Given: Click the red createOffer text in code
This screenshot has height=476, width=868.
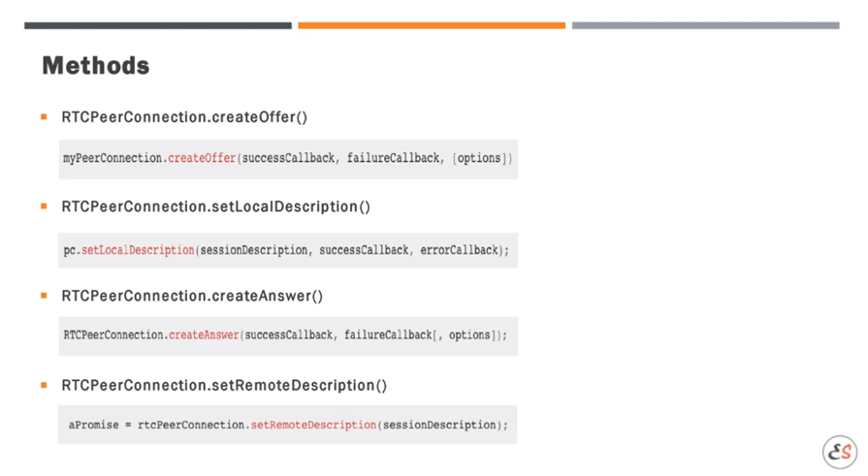Looking at the screenshot, I should [202, 158].
